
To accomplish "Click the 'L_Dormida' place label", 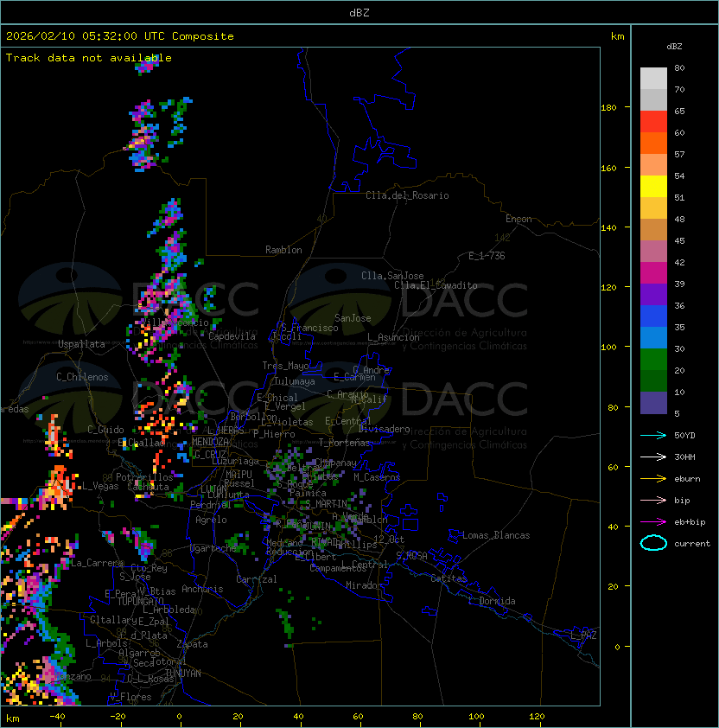I will click(492, 601).
